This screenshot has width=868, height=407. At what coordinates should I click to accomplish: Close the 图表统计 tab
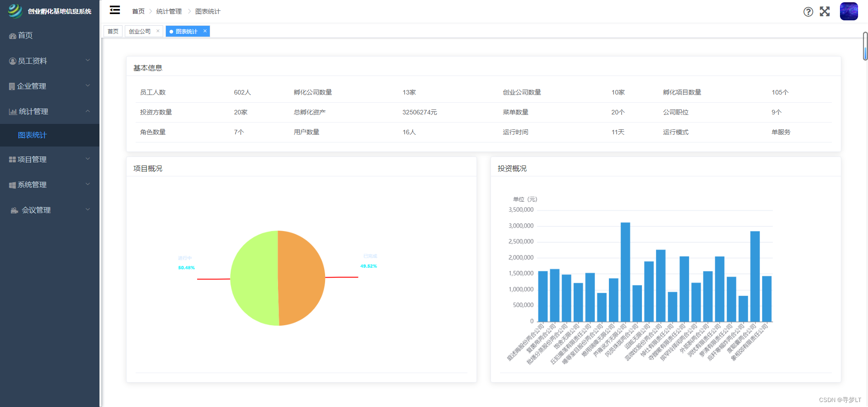tap(205, 31)
